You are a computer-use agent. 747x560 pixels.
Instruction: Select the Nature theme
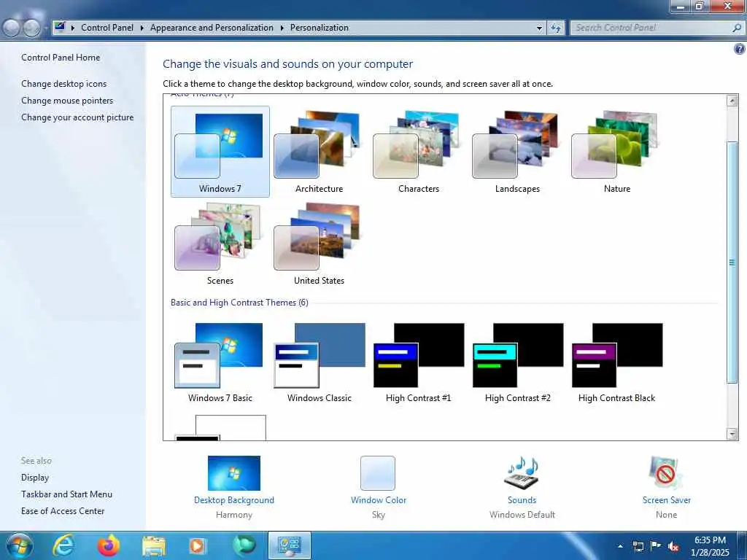pyautogui.click(x=616, y=152)
